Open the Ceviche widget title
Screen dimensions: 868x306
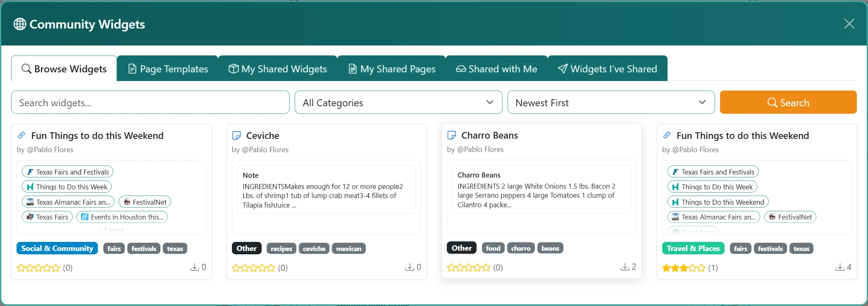[x=263, y=136]
